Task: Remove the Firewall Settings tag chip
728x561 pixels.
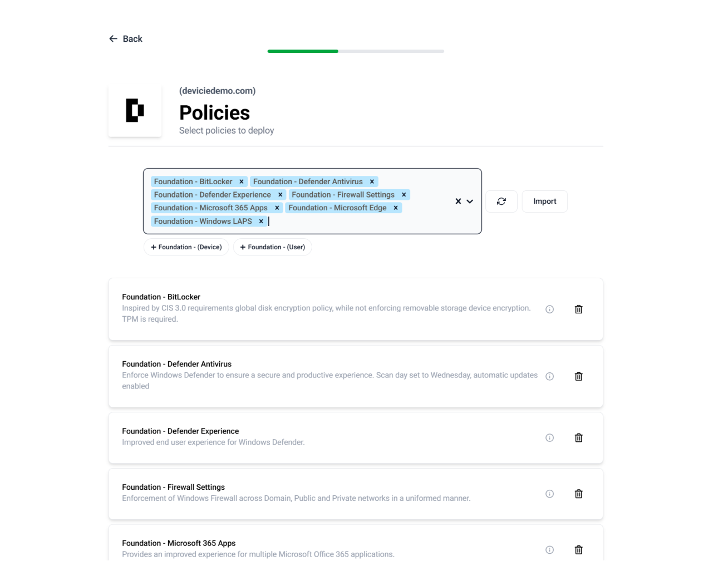Action: coord(404,195)
